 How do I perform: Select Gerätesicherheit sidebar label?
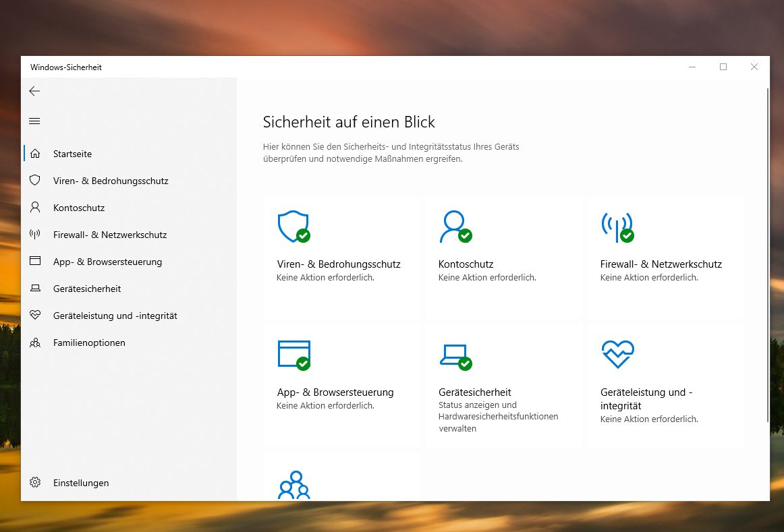87,289
